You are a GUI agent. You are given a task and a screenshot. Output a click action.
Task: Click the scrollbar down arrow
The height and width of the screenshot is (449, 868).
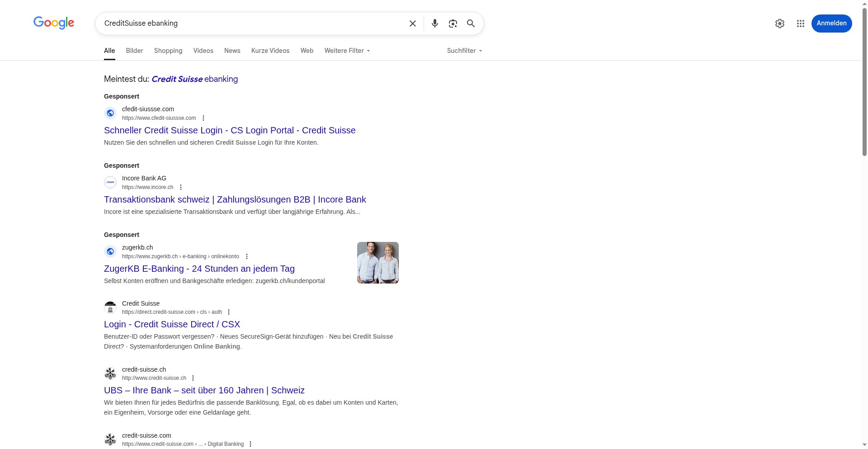coord(864,445)
